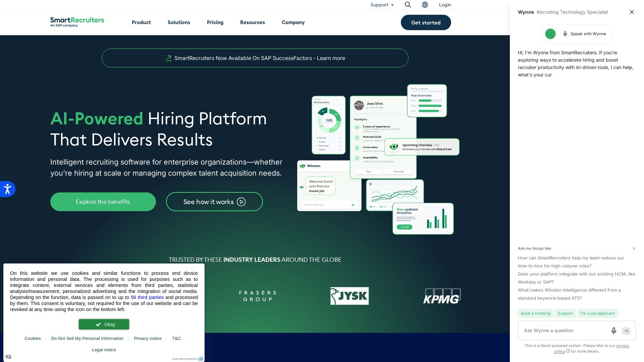The image size is (644, 362).
Task: Click the Year Overview hiring progress card
Action: coord(427,101)
